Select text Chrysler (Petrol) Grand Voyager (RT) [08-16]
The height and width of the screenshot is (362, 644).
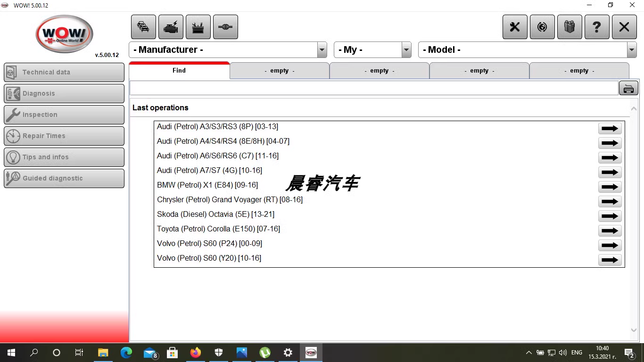230,200
